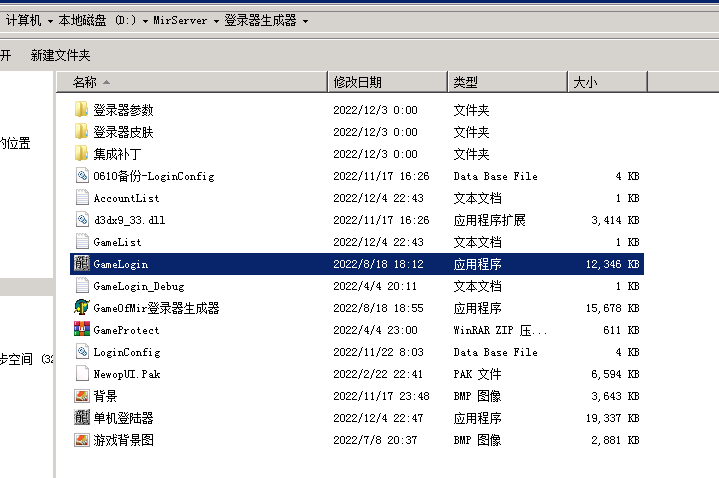Image resolution: width=719 pixels, height=478 pixels.
Task: Open dropdown arrow after 本地磁盘 (D:)
Action: [x=145, y=22]
